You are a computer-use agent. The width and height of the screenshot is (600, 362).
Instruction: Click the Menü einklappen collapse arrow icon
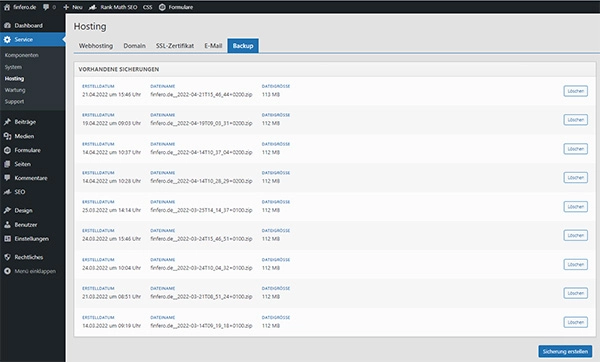click(x=7, y=271)
